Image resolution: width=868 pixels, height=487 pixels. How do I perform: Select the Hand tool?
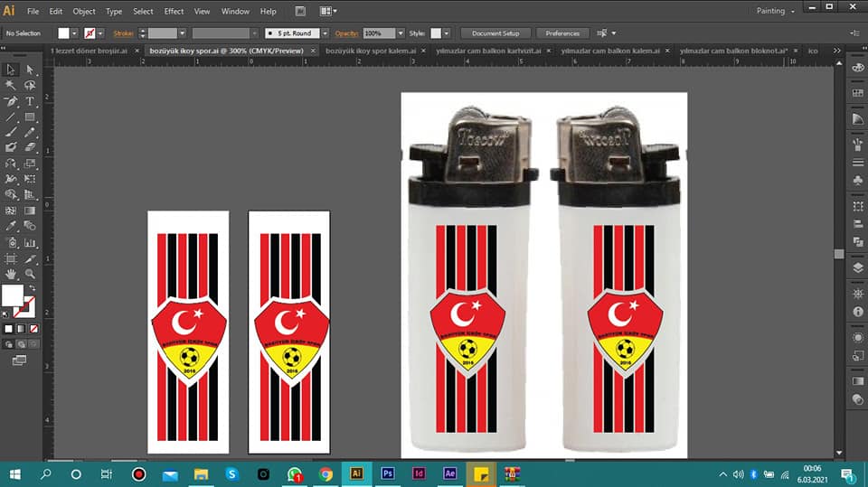click(x=11, y=274)
